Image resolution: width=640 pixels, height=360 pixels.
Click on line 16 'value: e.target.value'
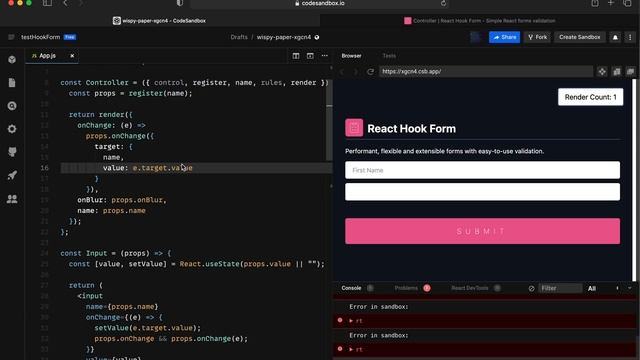[147, 168]
